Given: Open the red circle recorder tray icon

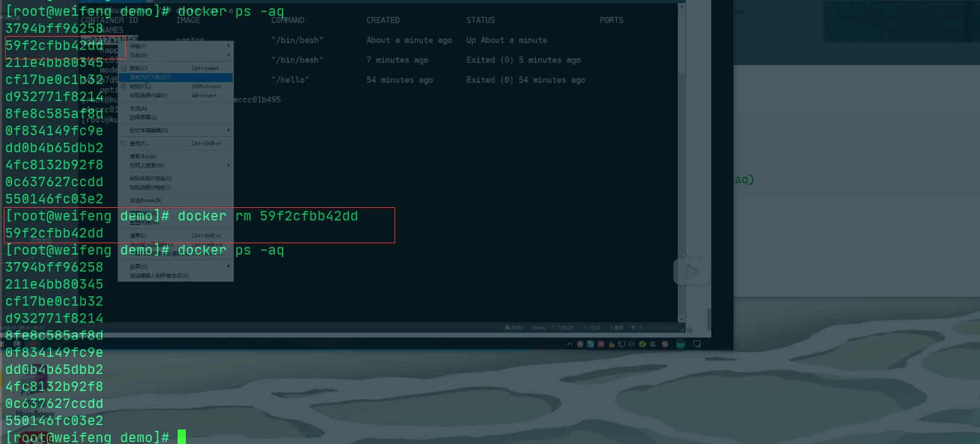Looking at the screenshot, I should click(580, 344).
